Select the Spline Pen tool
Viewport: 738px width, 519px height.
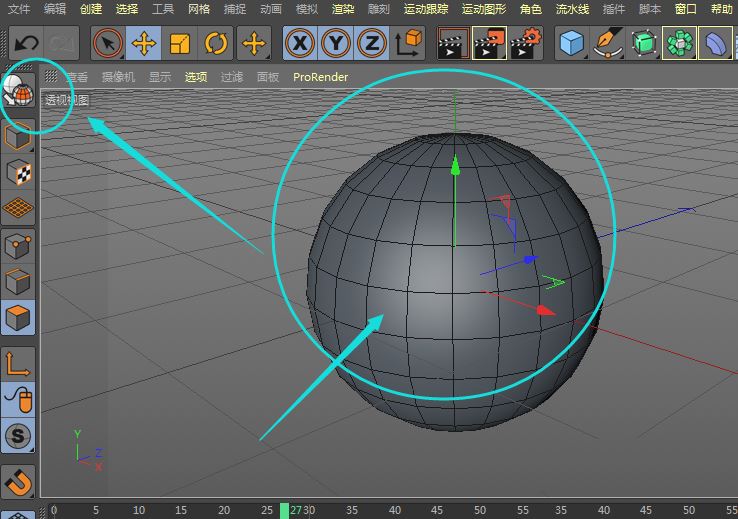click(x=608, y=44)
